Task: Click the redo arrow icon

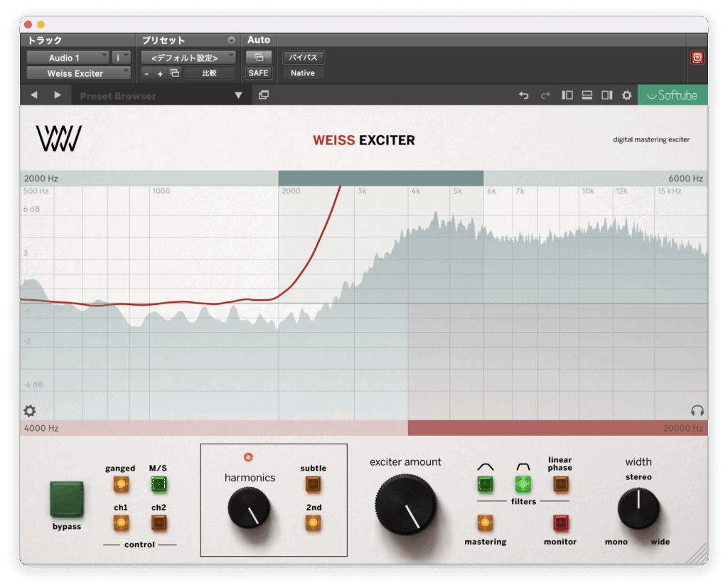Action: point(545,95)
